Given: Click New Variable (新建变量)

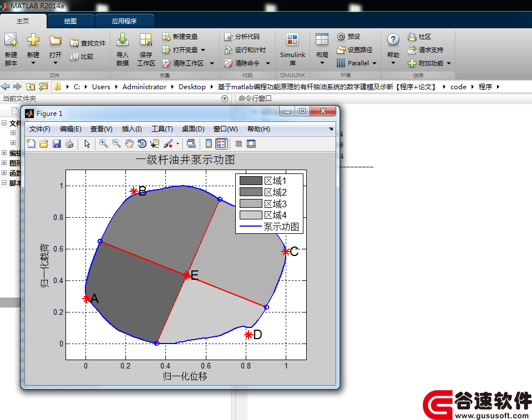Looking at the screenshot, I should (180, 36).
